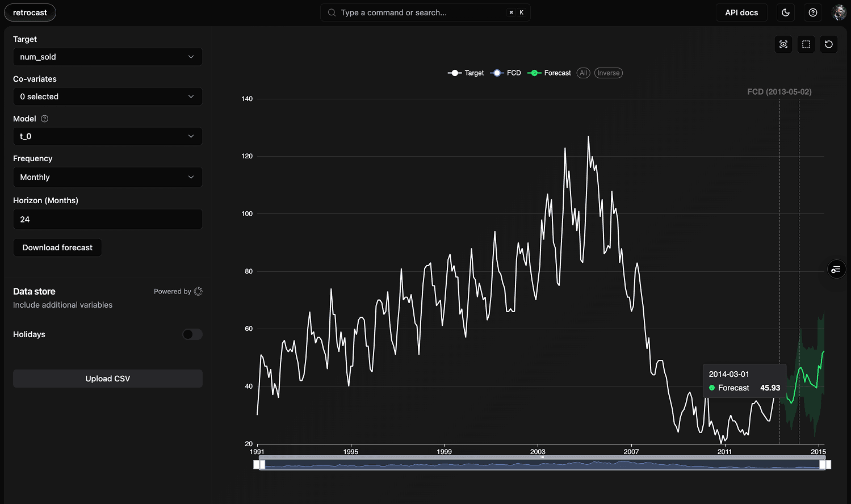Viewport: 851px width, 504px height.
Task: Toggle the Forecast series in the legend
Action: (550, 73)
